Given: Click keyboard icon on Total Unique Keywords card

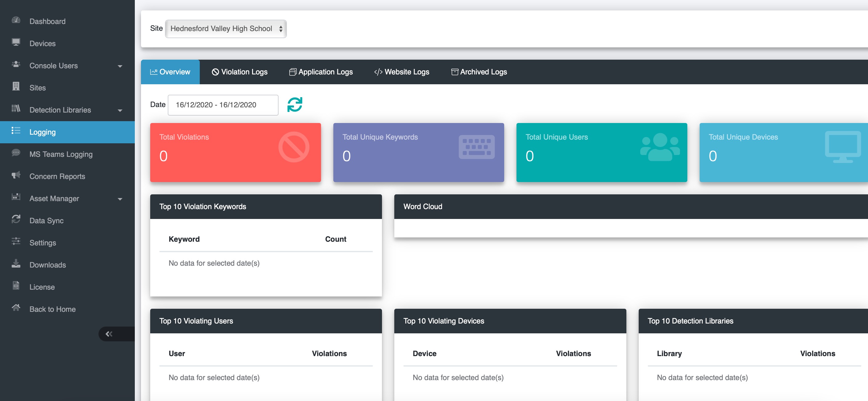Looking at the screenshot, I should tap(477, 147).
